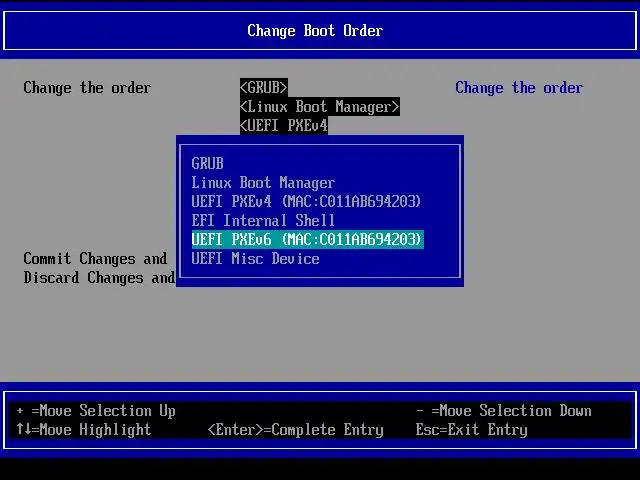
Task: Click '<Enter>=Complete Entry' hint
Action: pyautogui.click(x=296, y=430)
